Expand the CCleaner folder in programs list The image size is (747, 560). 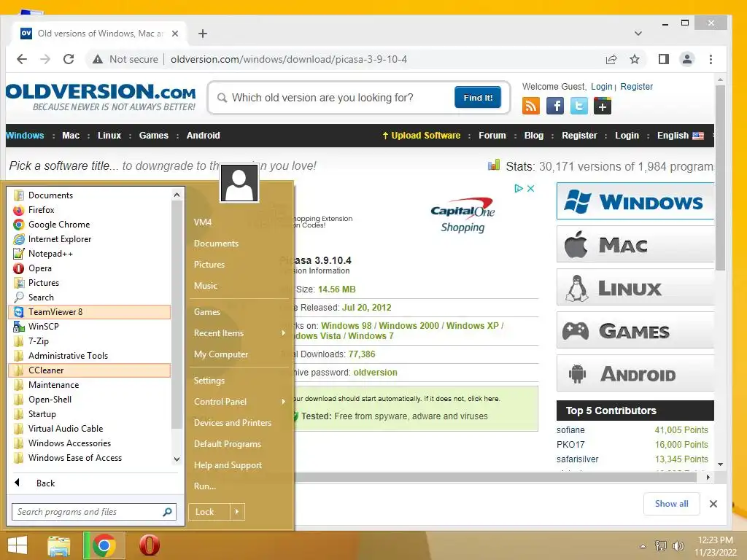pos(89,370)
